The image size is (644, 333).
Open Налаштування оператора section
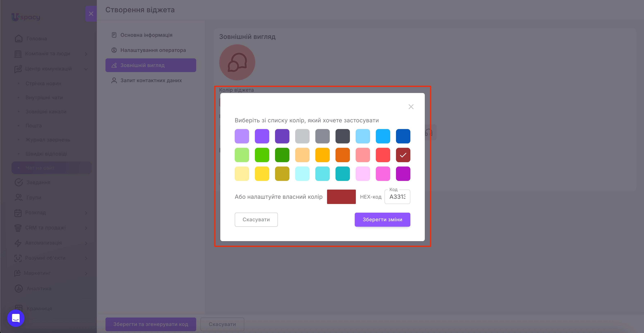click(151, 50)
